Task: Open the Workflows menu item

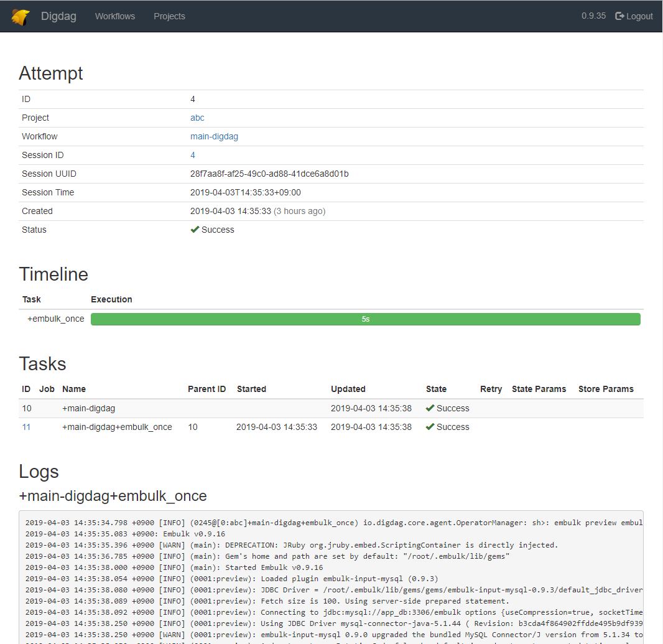Action: point(115,16)
